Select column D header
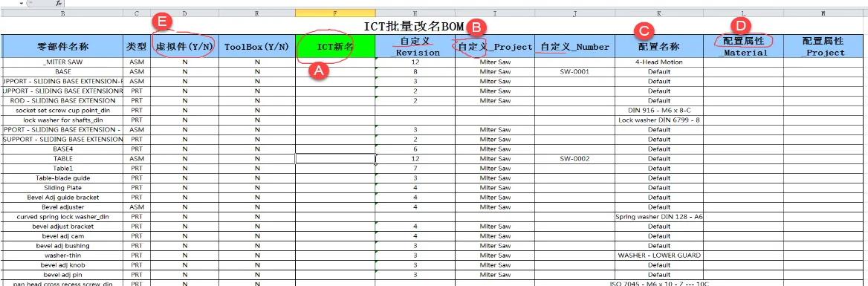This screenshot has width=868, height=286. pyautogui.click(x=185, y=13)
